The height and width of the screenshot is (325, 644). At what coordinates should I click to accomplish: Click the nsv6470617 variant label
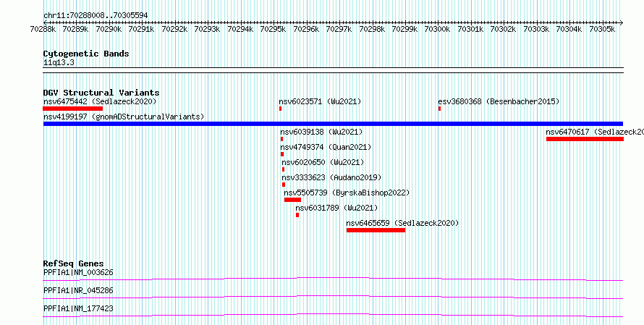tap(595, 132)
